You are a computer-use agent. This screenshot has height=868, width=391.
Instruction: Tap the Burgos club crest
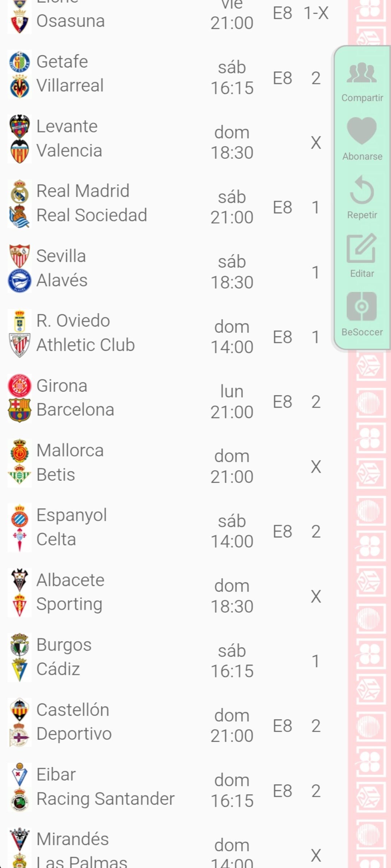20,645
